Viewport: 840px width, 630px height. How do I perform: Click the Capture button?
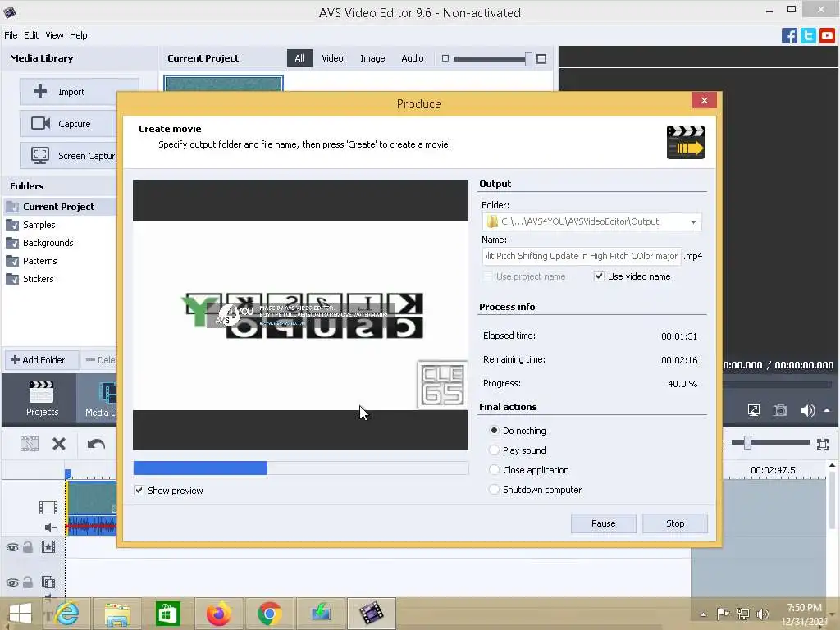[x=69, y=124]
